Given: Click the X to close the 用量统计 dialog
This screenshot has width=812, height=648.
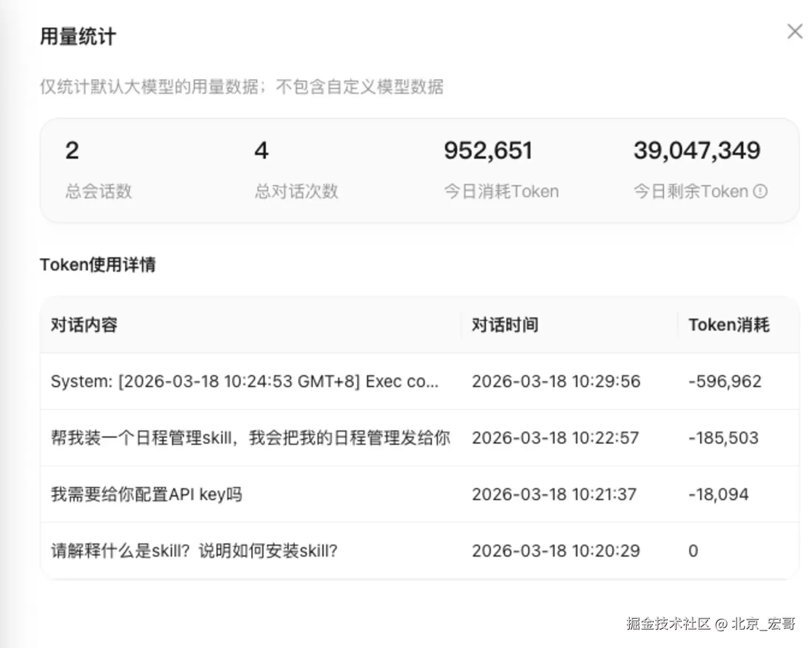Looking at the screenshot, I should click(x=795, y=32).
